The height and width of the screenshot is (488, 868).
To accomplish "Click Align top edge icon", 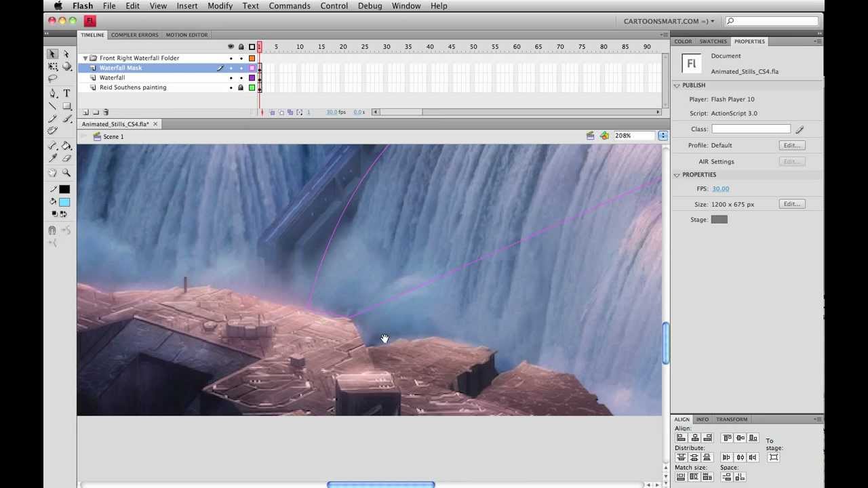I will coord(727,438).
